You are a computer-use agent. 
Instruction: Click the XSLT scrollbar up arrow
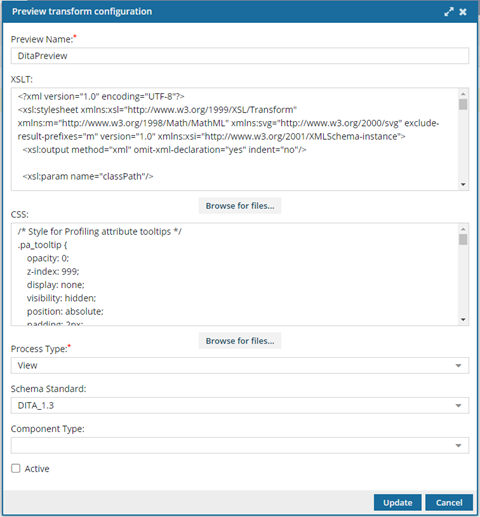[x=463, y=94]
